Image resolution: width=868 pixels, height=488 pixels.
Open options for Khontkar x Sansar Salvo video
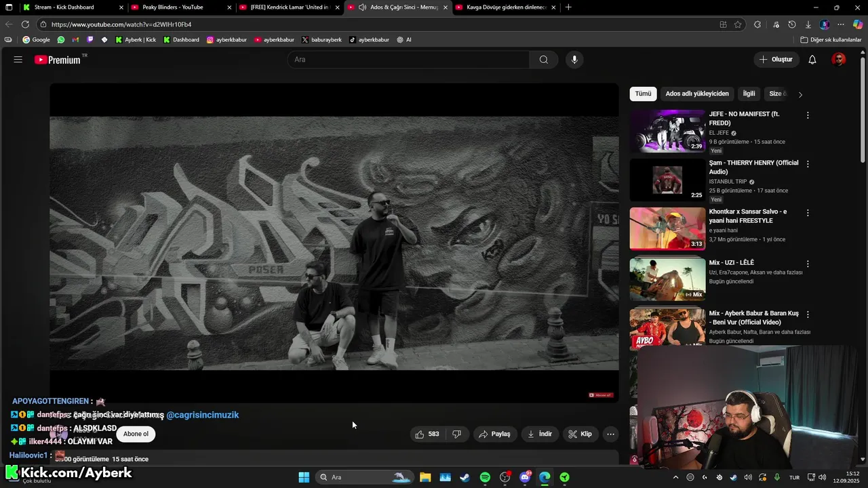808,213
